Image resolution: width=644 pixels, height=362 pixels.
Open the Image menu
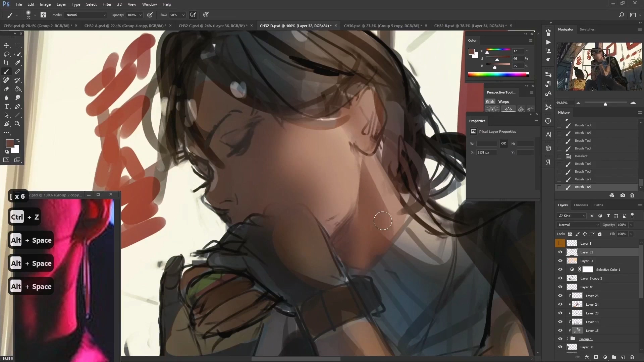tap(45, 4)
